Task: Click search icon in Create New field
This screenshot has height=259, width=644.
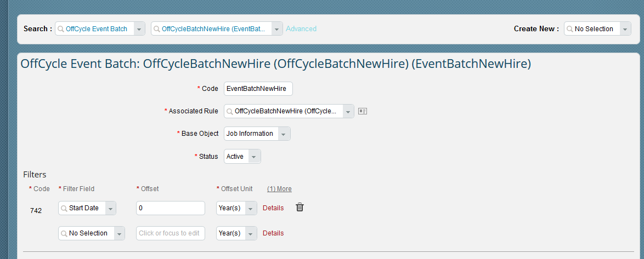Action: [x=569, y=28]
